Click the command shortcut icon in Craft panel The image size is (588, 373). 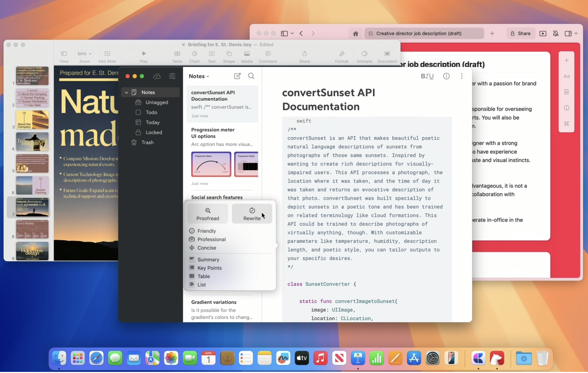point(566,124)
